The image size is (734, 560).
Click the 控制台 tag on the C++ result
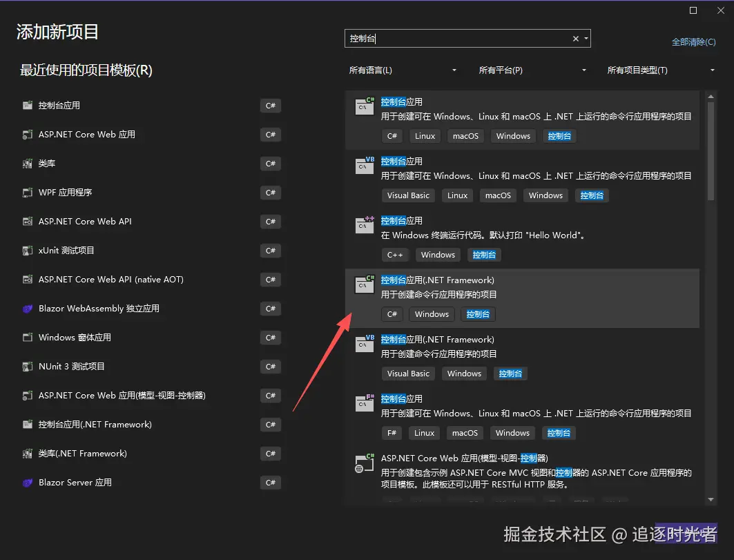click(484, 255)
